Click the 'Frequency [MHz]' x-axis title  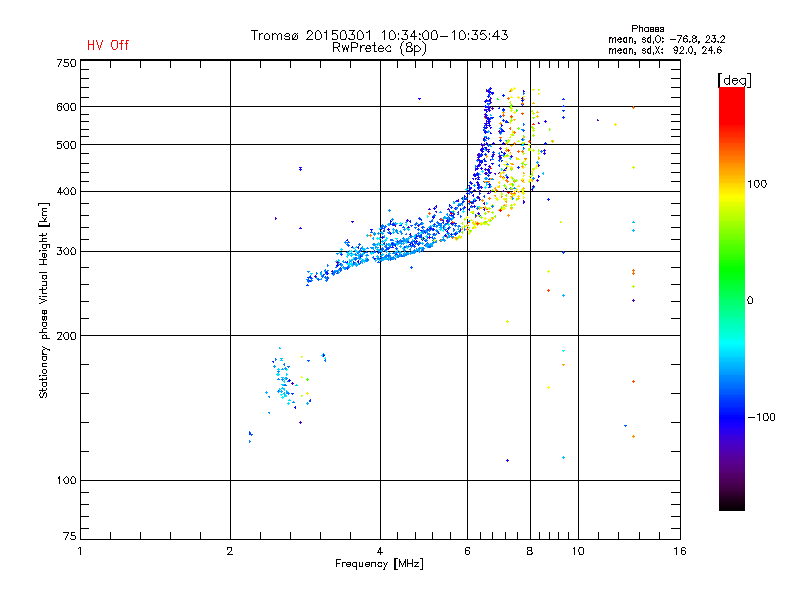click(x=379, y=564)
